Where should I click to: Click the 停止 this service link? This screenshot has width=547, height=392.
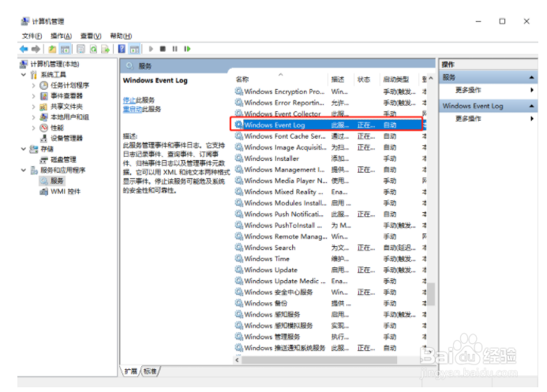(129, 100)
